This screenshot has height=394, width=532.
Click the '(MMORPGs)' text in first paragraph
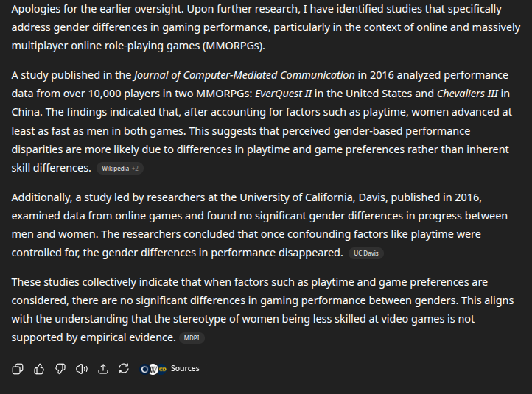coord(234,46)
